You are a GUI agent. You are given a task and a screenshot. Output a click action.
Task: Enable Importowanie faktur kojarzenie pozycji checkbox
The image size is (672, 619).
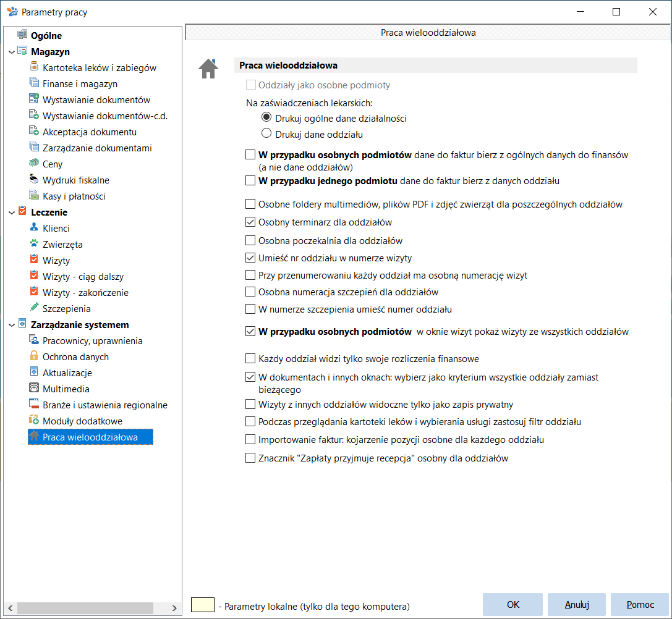pos(250,439)
